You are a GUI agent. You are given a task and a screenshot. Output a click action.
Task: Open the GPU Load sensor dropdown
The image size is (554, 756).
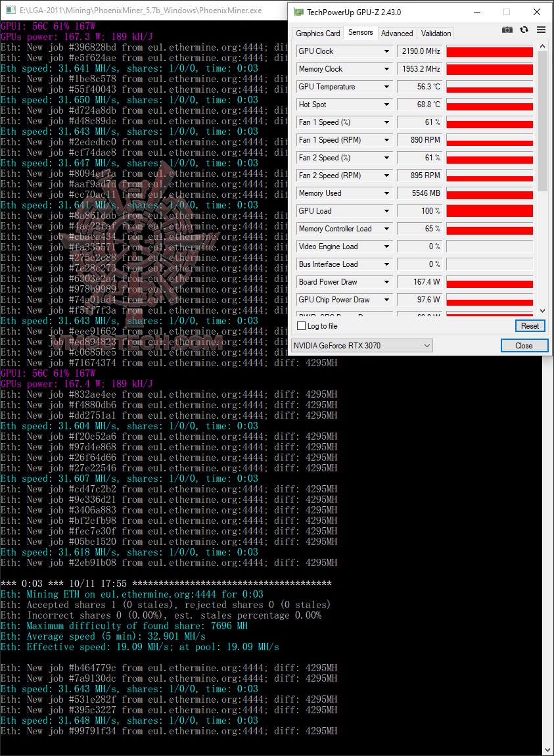tap(386, 211)
